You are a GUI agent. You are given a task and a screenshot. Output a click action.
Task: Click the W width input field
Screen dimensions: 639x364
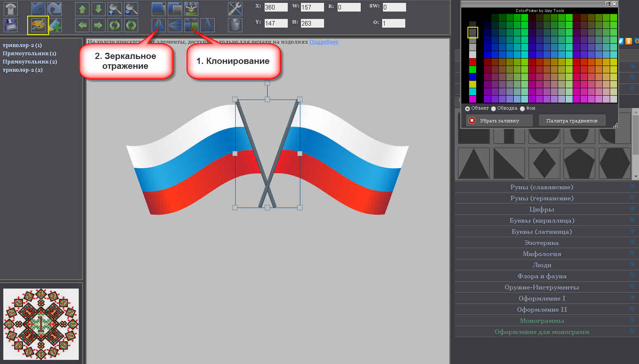point(312,7)
